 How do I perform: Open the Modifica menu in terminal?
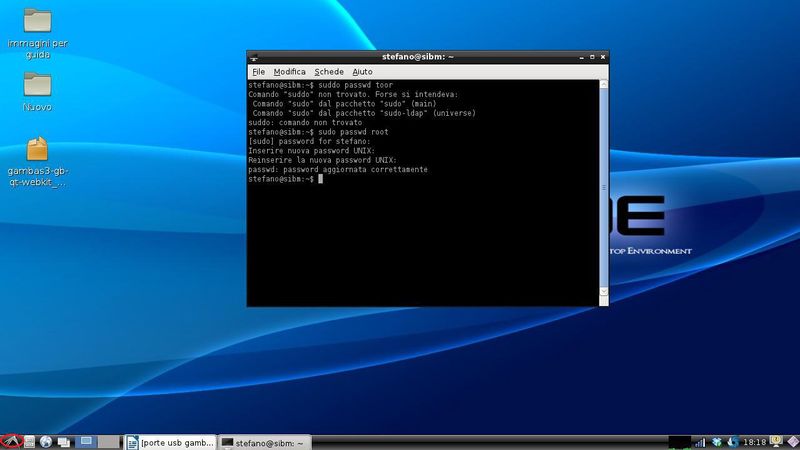coord(289,72)
